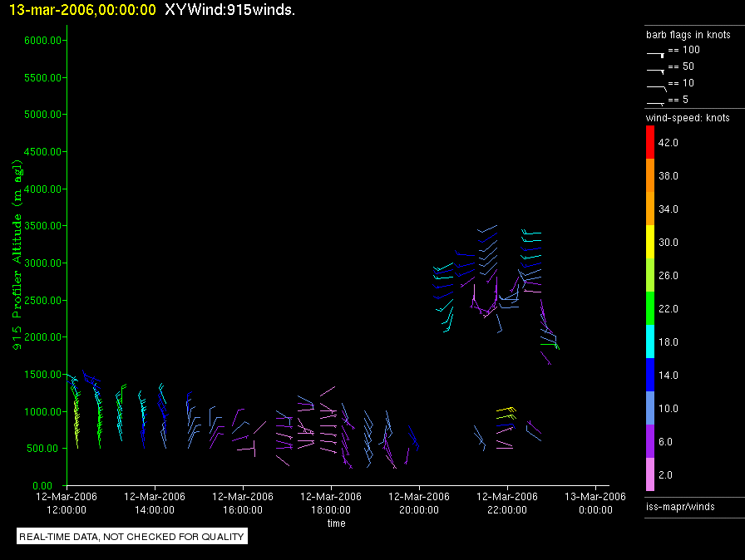Select the red 42.0 knots color band
745x560 pixels.
tap(650, 142)
